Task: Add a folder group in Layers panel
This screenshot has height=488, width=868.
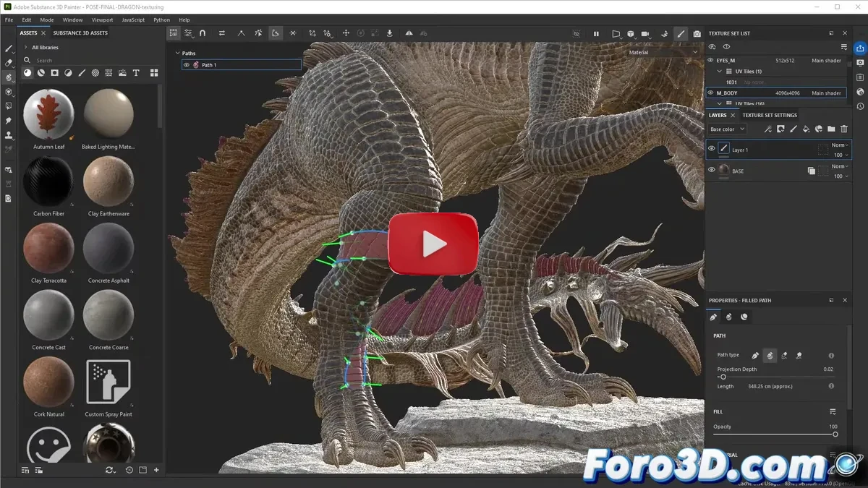Action: 831,129
